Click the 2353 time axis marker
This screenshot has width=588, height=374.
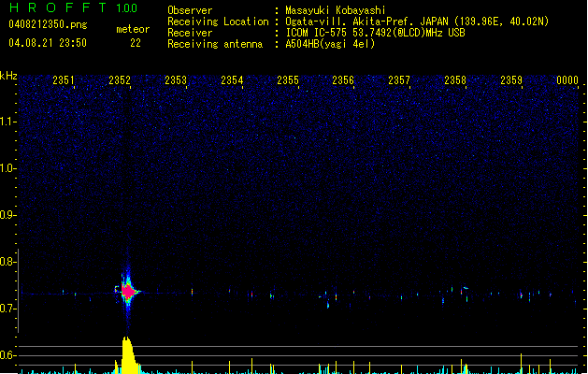click(176, 80)
